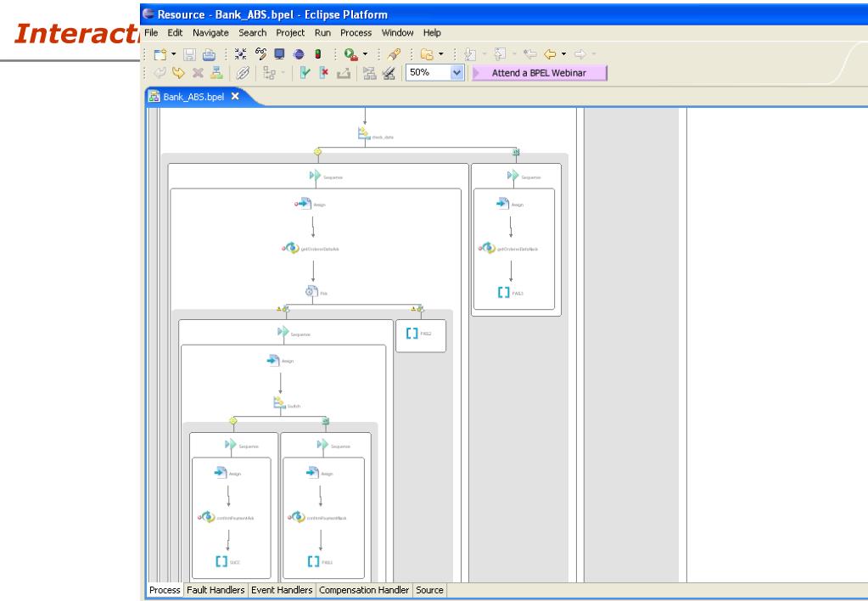Select the SUCC scope activity
Screen dimensions: 868x601
221,561
